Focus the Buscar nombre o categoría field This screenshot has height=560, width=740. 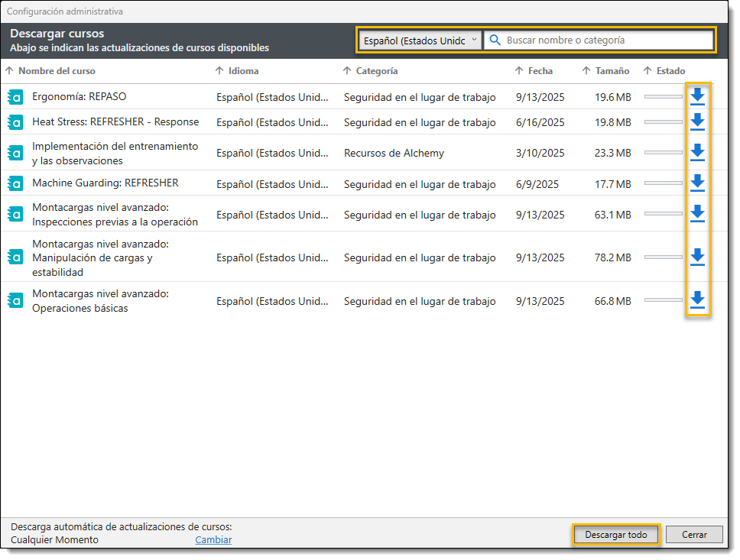pyautogui.click(x=604, y=40)
